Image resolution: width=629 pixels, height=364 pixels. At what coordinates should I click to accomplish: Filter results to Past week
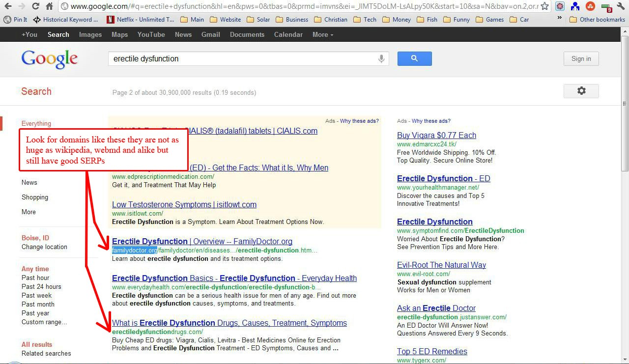coord(36,295)
